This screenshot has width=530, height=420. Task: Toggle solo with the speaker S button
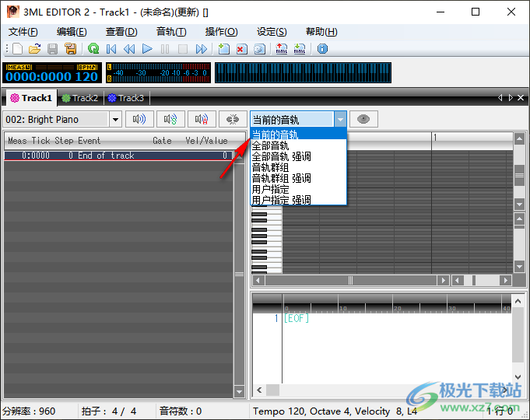pyautogui.click(x=170, y=119)
